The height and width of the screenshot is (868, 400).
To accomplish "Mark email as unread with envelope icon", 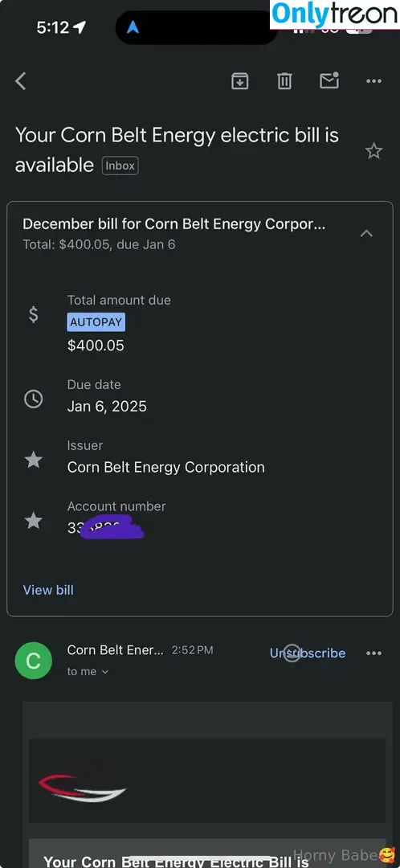I will [x=329, y=81].
